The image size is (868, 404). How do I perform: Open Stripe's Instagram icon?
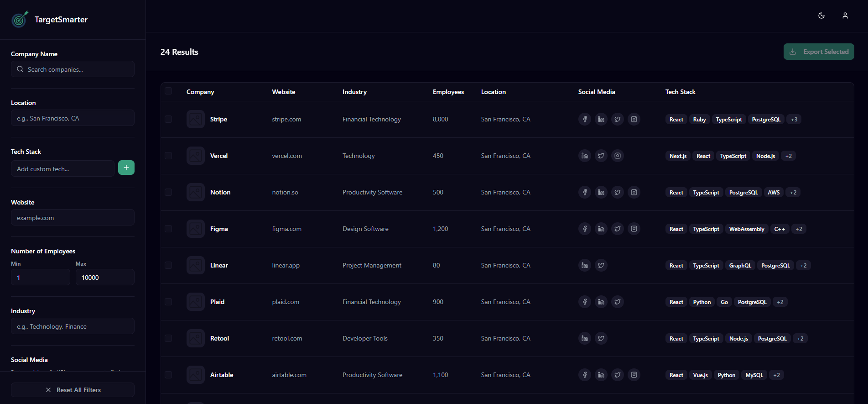(634, 119)
